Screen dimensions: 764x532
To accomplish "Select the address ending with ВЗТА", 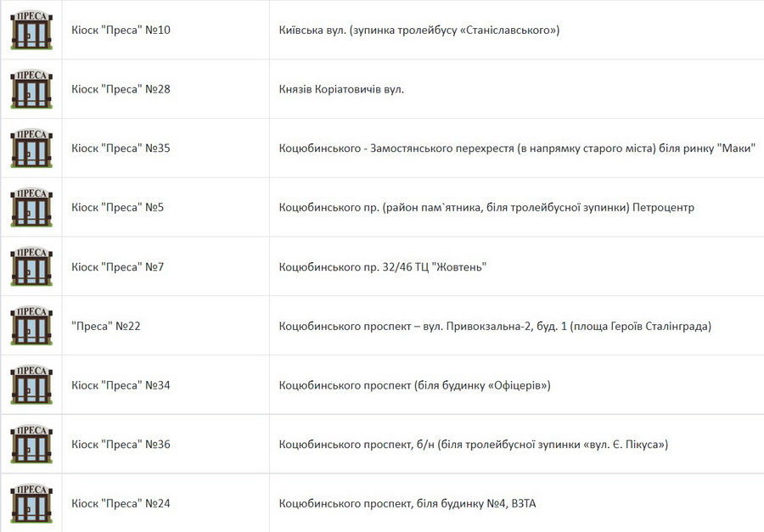I will click(x=407, y=503).
